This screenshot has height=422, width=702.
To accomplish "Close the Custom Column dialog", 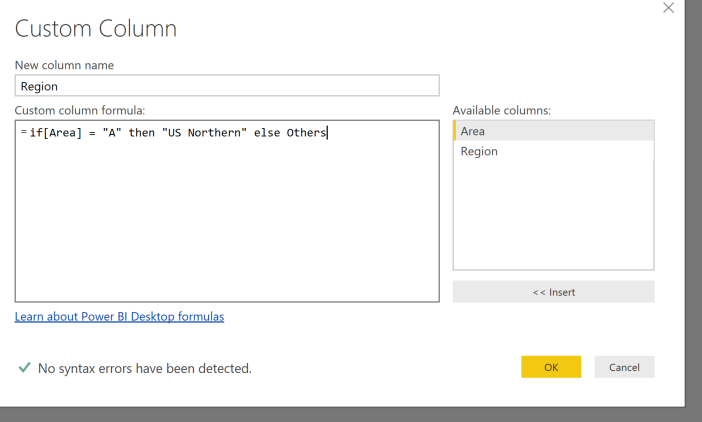I will pyautogui.click(x=668, y=8).
